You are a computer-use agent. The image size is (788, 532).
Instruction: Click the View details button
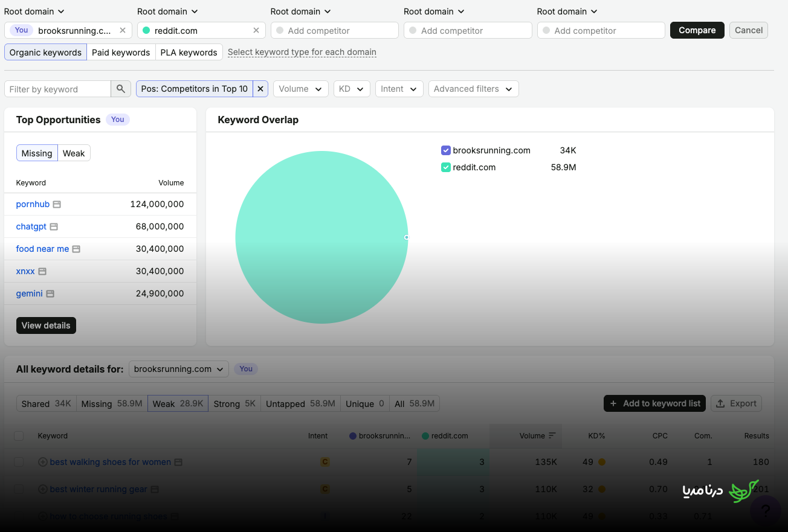pyautogui.click(x=46, y=325)
